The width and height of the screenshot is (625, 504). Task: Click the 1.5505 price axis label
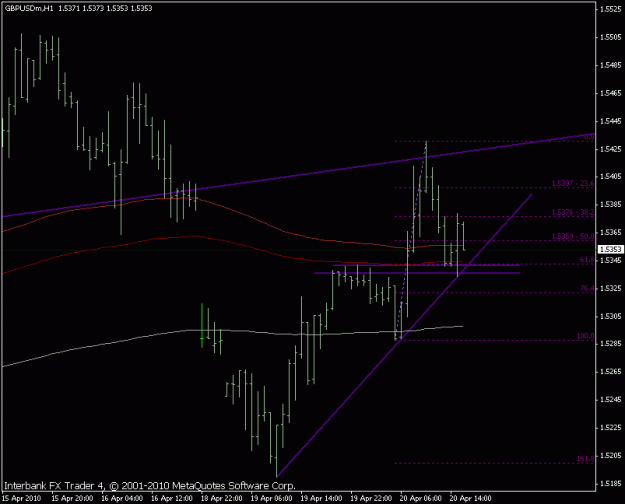click(x=611, y=37)
